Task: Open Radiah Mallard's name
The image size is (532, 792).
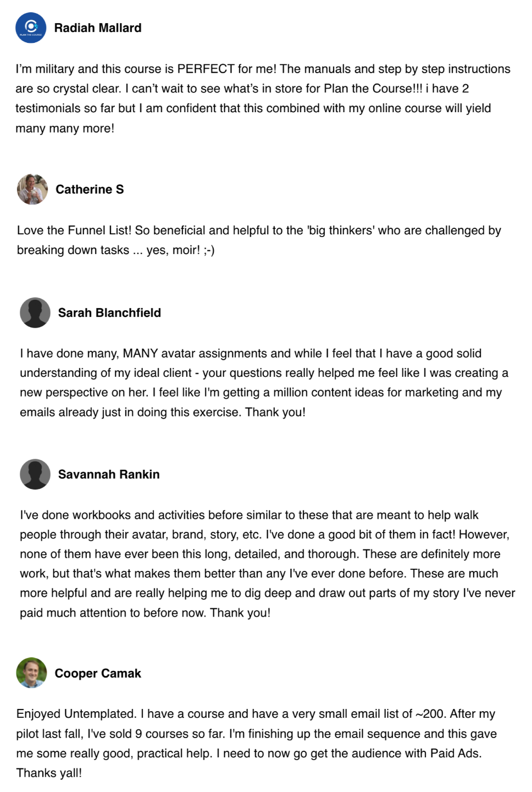Action: 97,28
